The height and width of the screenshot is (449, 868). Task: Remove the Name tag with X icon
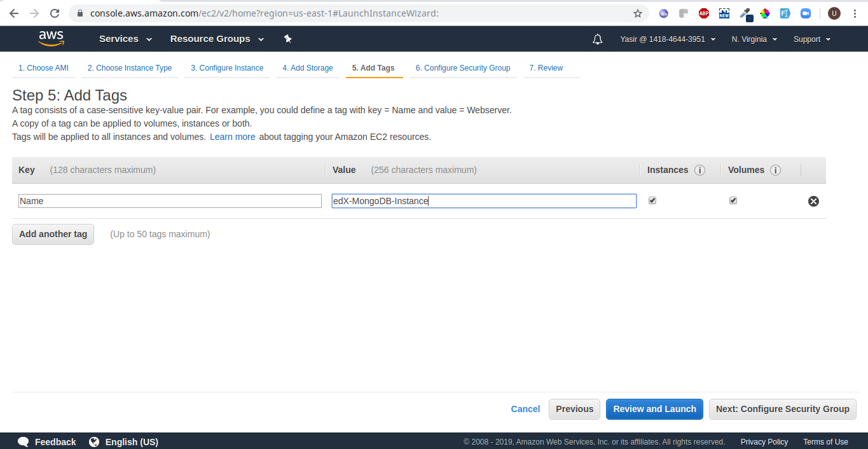(813, 202)
